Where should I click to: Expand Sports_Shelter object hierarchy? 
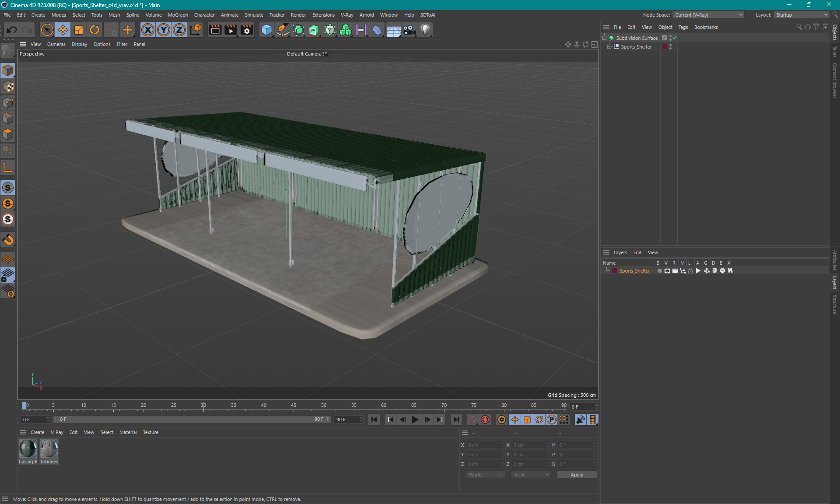click(x=609, y=46)
